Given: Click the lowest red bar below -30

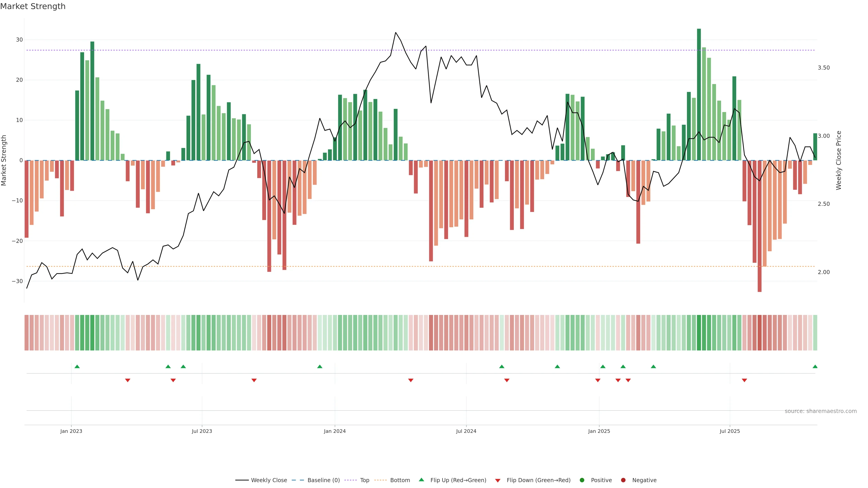Looking at the screenshot, I should tap(759, 226).
